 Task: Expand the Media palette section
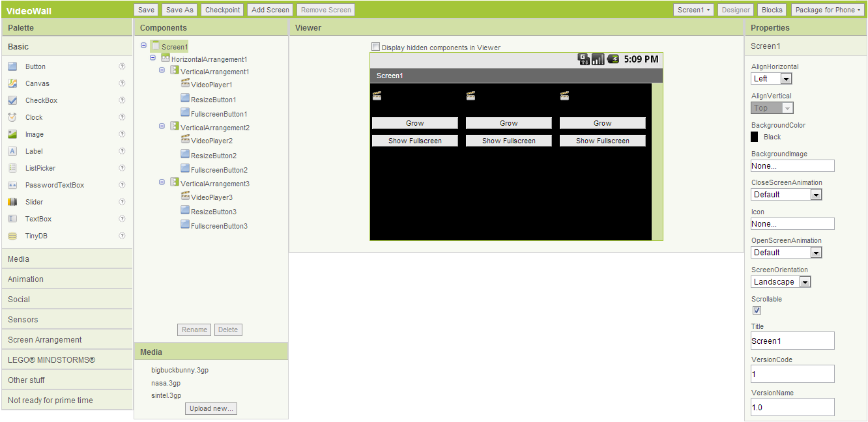(x=67, y=259)
